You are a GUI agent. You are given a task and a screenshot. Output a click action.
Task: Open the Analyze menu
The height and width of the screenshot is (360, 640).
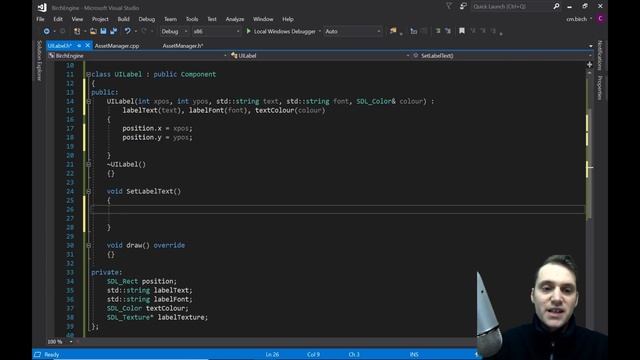click(235, 19)
